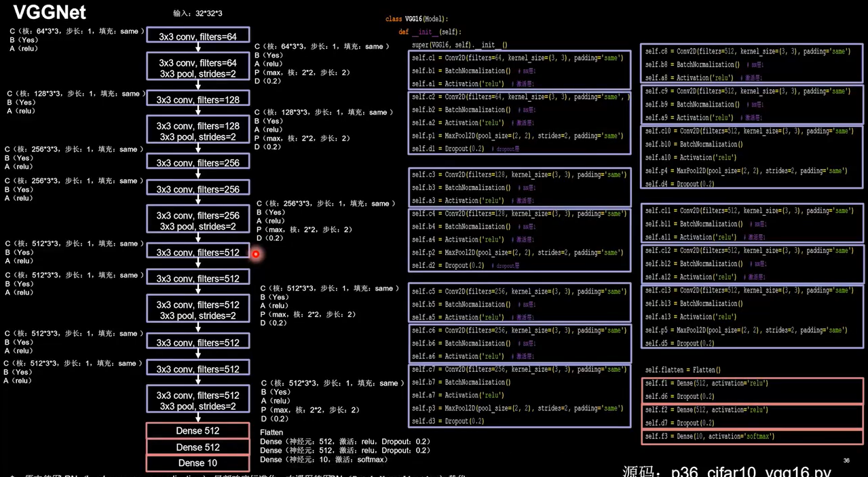Viewport: 868px width, 477px height.
Task: Click the input size label 32*32*3
Action: [197, 13]
